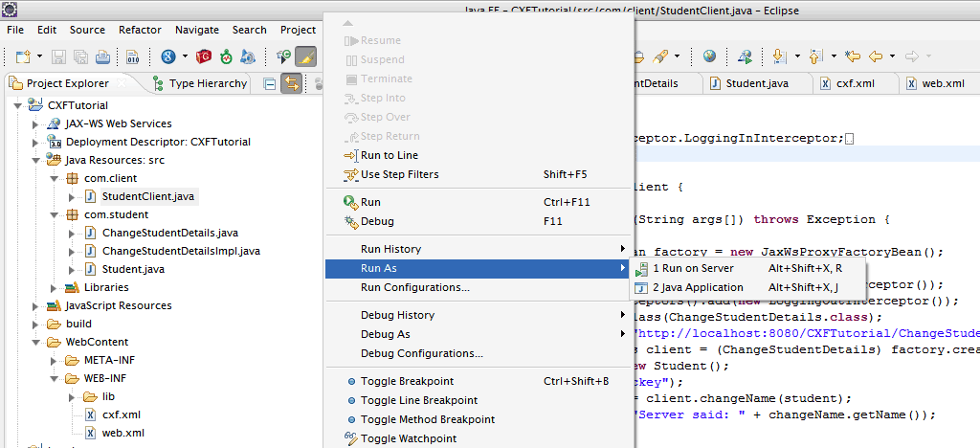Toggle Use Step Filters in the menu
Viewport: 980px width, 448px height.
pyautogui.click(x=399, y=174)
